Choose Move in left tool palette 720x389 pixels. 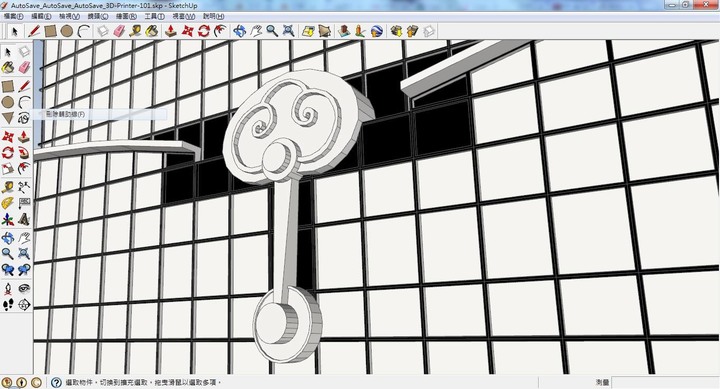[8, 137]
